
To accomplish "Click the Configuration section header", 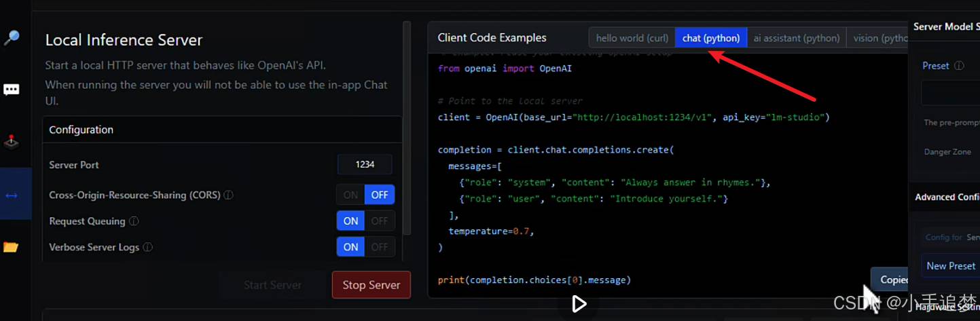I will (221, 130).
